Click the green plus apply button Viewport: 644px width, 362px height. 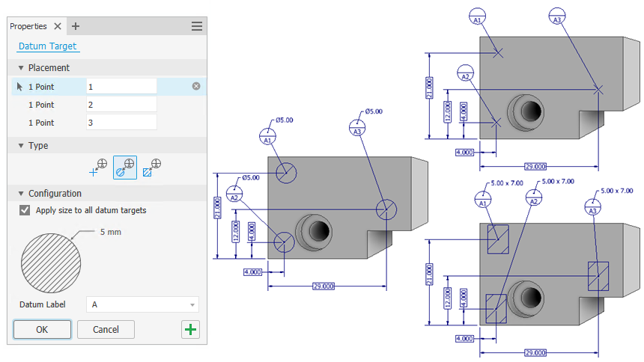(190, 330)
